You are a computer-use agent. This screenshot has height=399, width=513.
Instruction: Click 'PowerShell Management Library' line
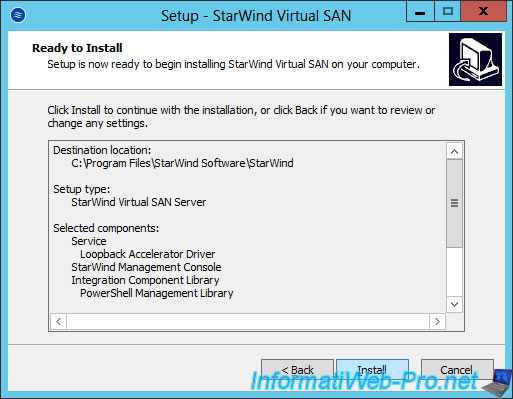(x=157, y=293)
